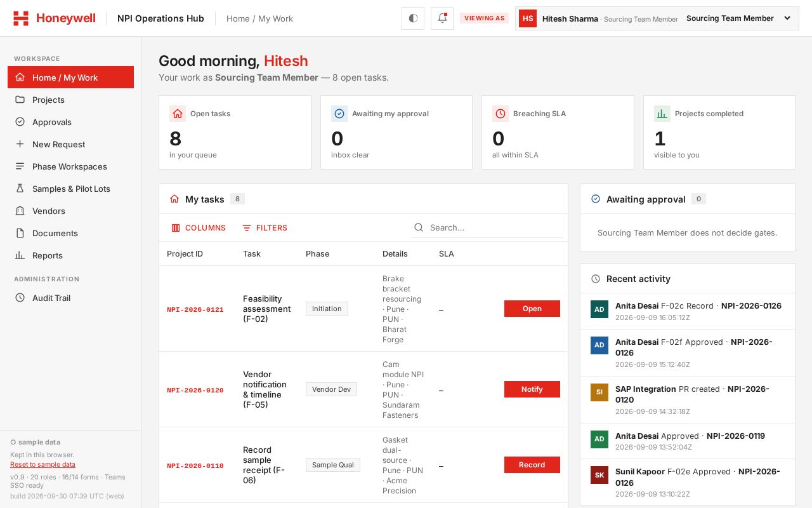Click the Initiation phase tag

pyautogui.click(x=327, y=309)
